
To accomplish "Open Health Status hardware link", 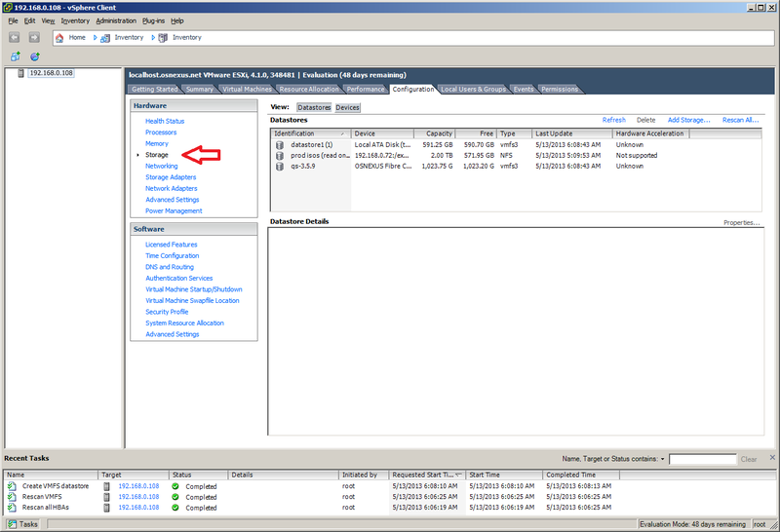I will (165, 122).
